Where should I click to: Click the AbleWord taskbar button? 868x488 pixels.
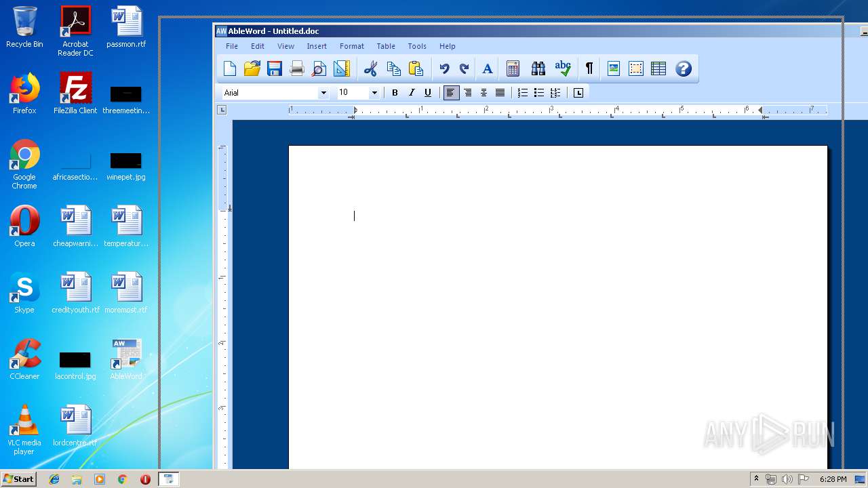click(168, 479)
